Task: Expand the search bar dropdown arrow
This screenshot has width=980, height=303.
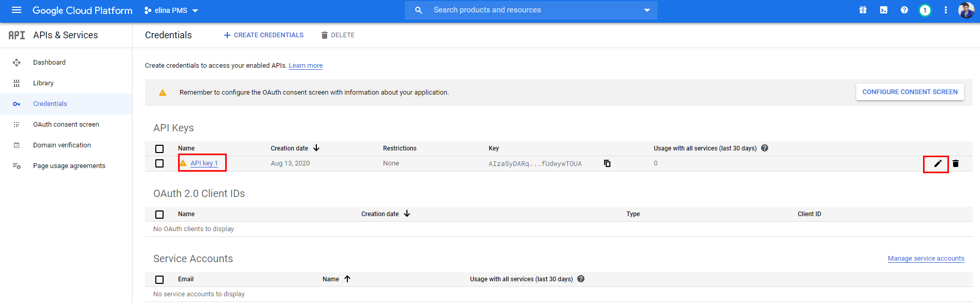Action: tap(647, 10)
